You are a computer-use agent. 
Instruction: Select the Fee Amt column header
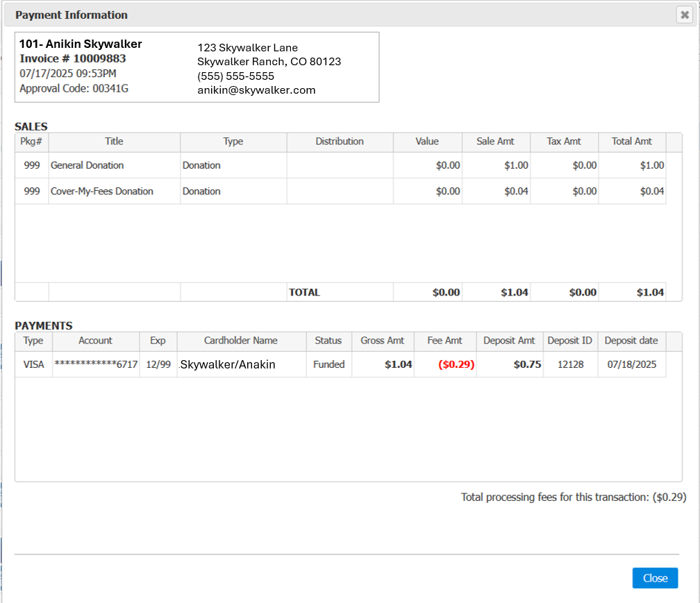coord(444,341)
